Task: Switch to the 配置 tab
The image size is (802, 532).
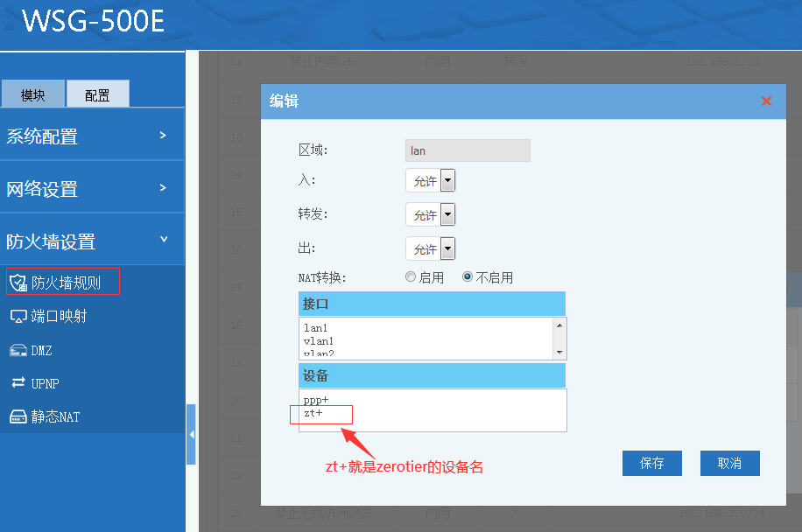Action: [97, 95]
